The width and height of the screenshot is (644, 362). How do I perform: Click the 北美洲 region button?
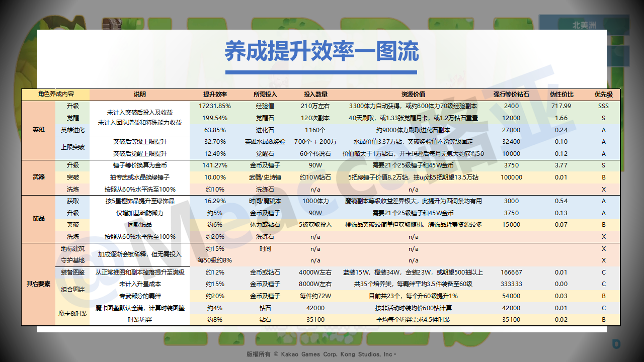point(584,25)
